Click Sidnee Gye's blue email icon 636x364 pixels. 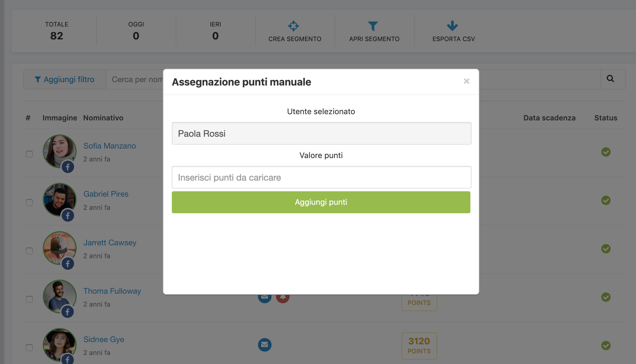[265, 345]
